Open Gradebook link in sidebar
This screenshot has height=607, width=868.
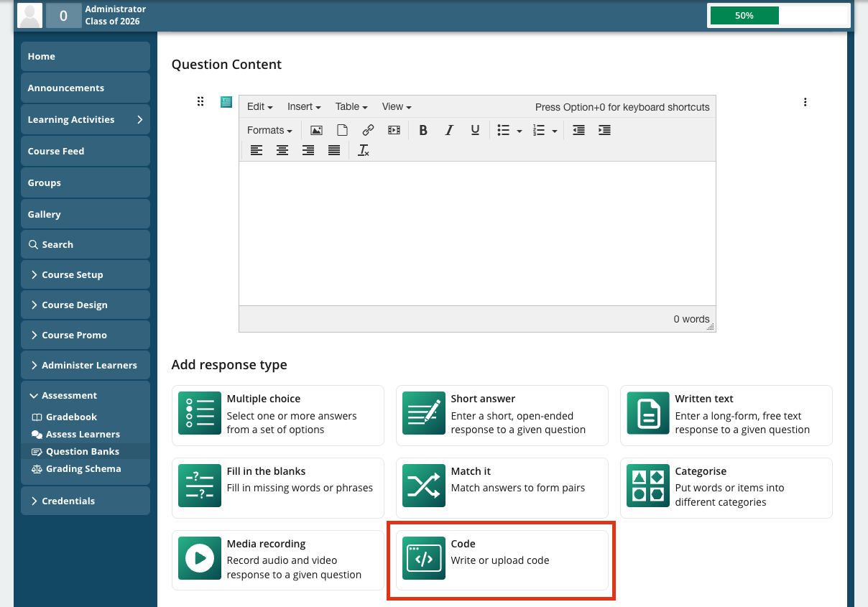(x=71, y=417)
